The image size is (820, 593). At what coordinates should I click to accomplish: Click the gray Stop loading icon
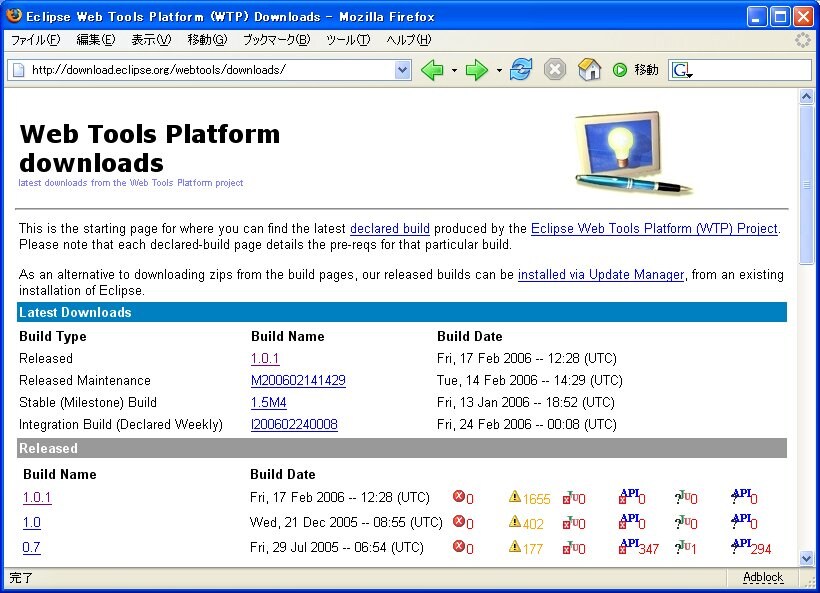coord(554,69)
